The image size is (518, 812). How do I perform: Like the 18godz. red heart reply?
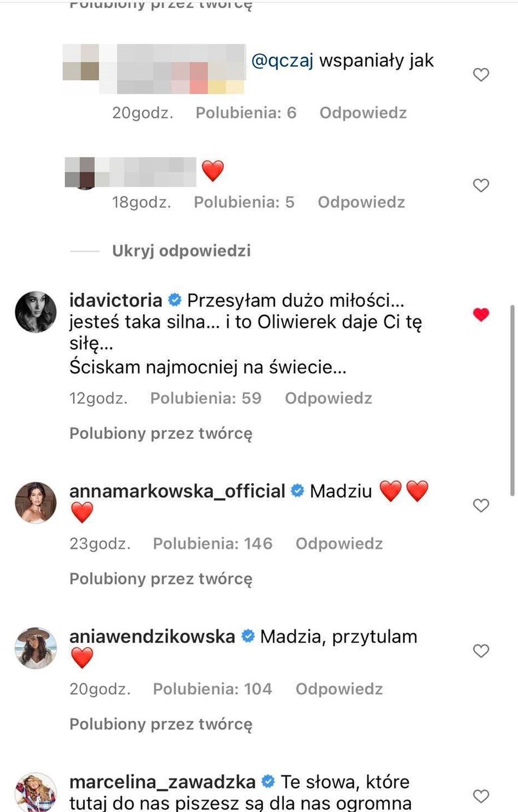tap(481, 185)
